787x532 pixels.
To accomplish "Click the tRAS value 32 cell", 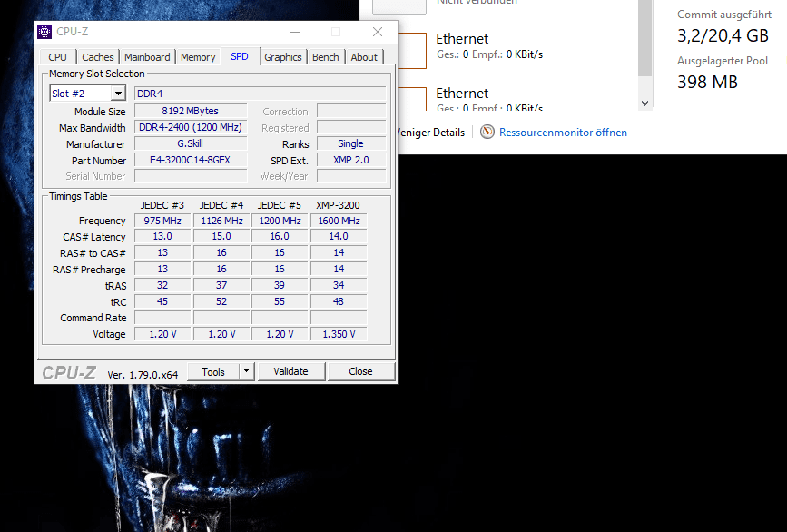I will tap(162, 286).
